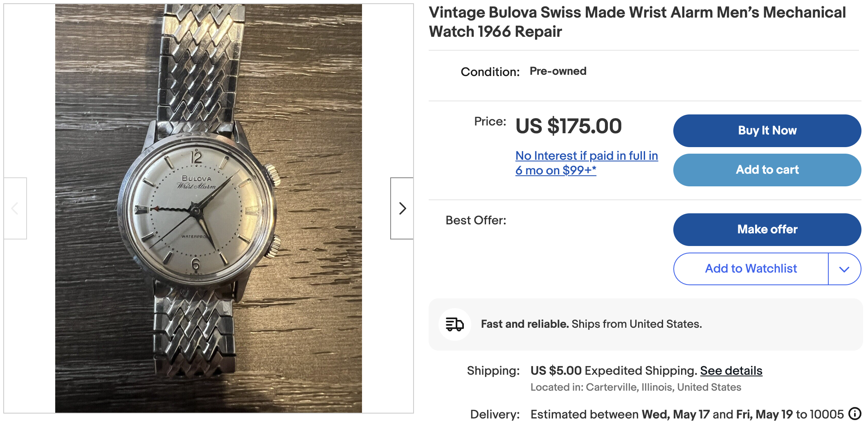
Task: Click the Vintage Bulova listing title
Action: 637,22
